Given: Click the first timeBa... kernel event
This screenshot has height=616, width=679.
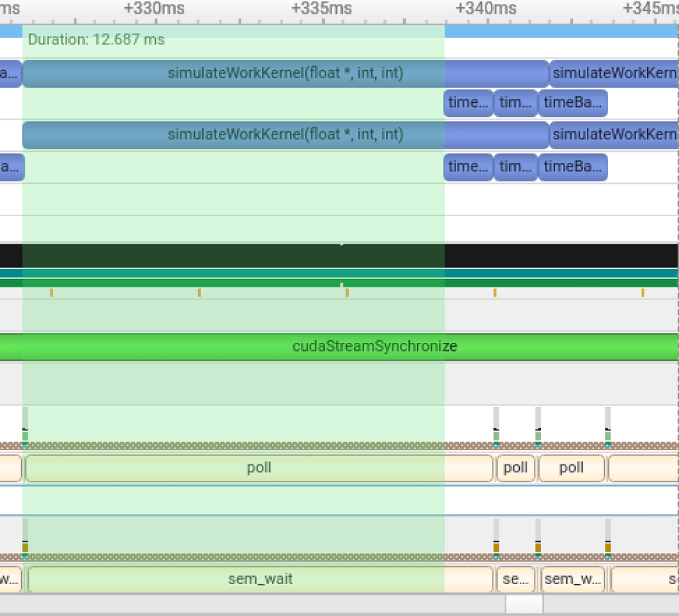Looking at the screenshot, I should 573,103.
